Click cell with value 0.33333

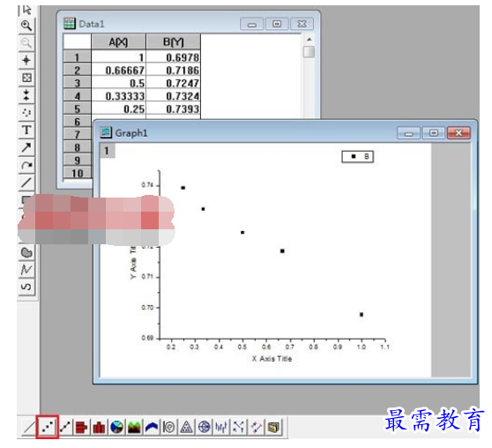(x=119, y=96)
